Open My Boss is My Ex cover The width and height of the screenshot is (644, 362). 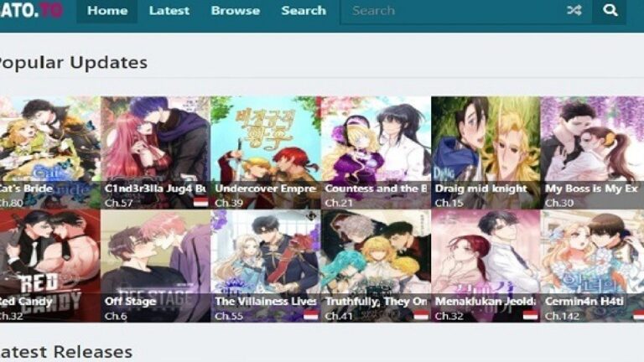(593, 153)
